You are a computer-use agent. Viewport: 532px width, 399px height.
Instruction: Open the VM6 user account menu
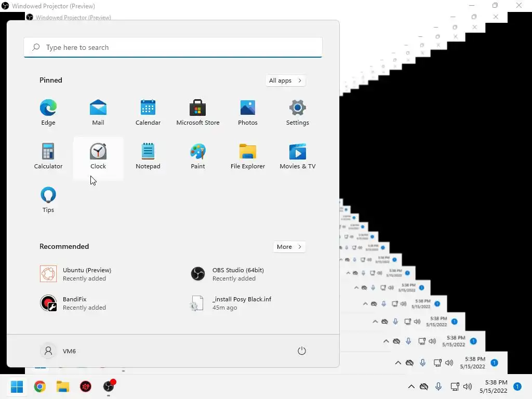tap(58, 351)
